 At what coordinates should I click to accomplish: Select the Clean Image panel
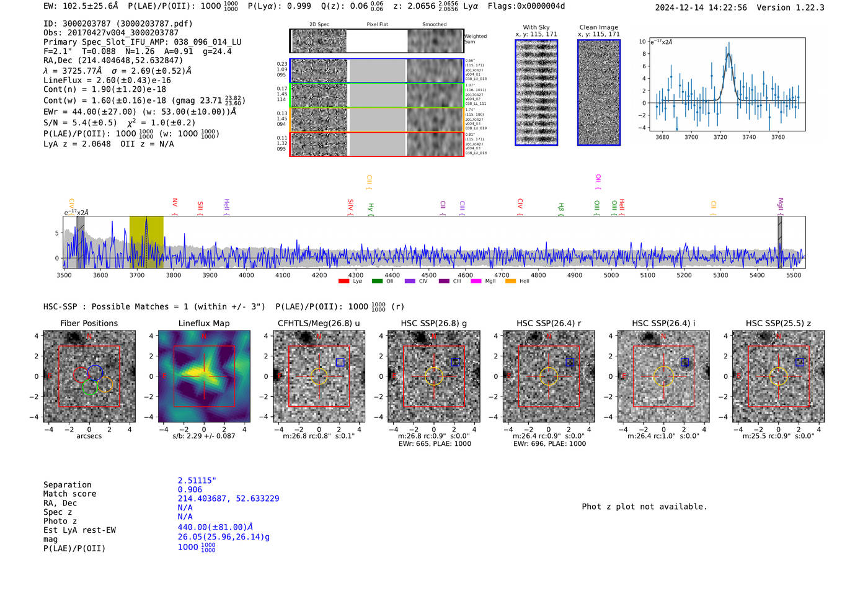pyautogui.click(x=599, y=92)
